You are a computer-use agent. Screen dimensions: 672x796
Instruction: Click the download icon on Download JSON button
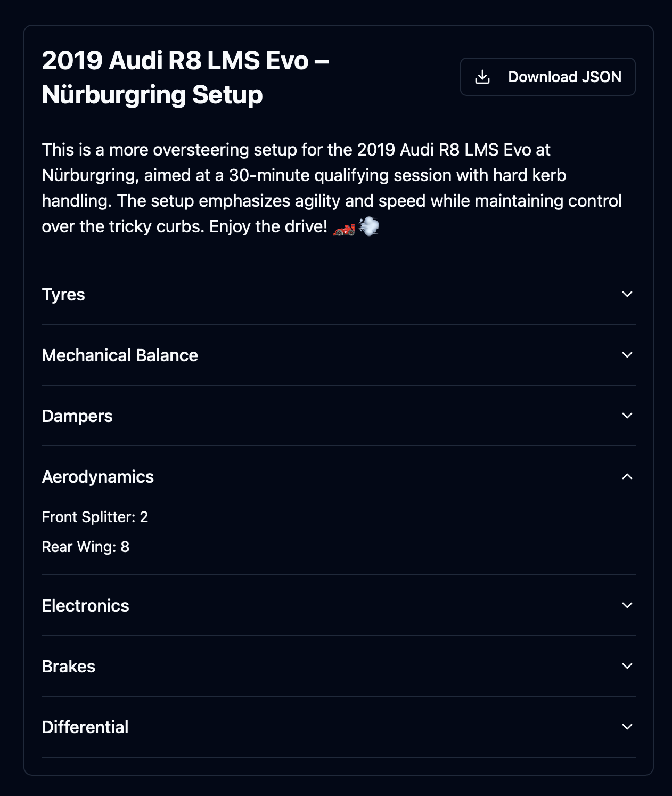(x=482, y=76)
